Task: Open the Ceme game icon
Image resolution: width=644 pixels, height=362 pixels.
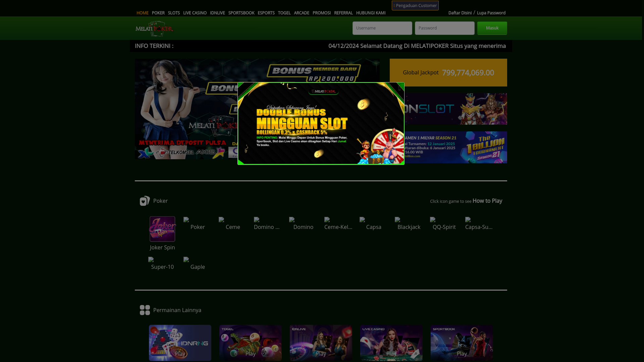Action: 221,220
